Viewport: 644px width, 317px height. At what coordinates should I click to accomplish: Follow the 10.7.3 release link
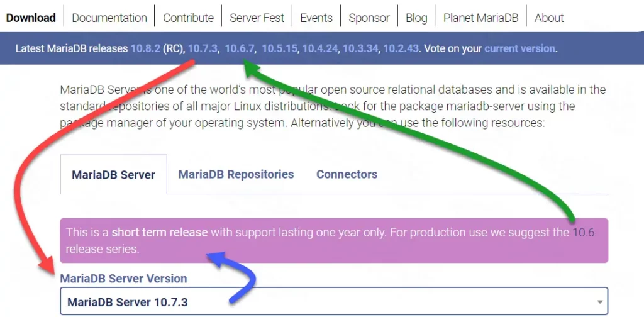203,48
